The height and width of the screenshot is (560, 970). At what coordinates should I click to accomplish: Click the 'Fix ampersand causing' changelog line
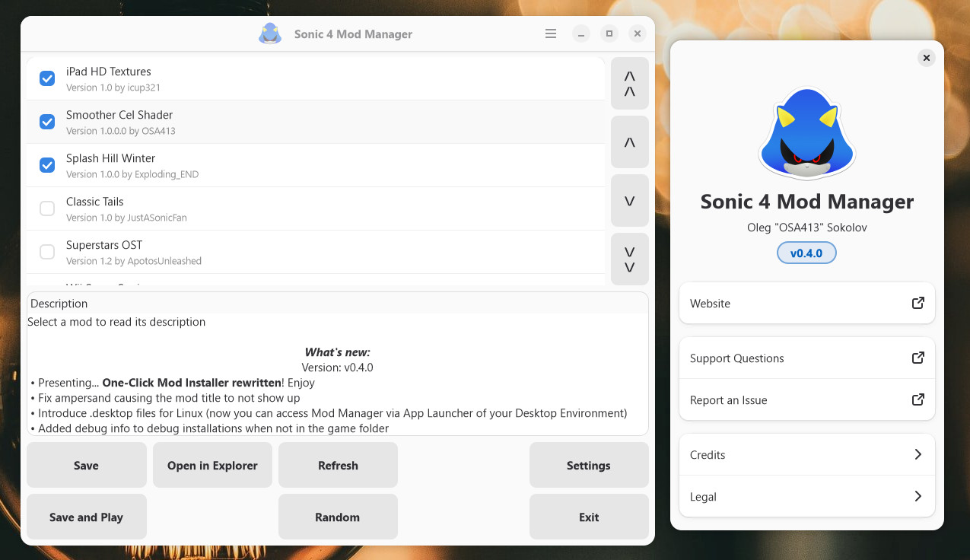click(x=165, y=398)
